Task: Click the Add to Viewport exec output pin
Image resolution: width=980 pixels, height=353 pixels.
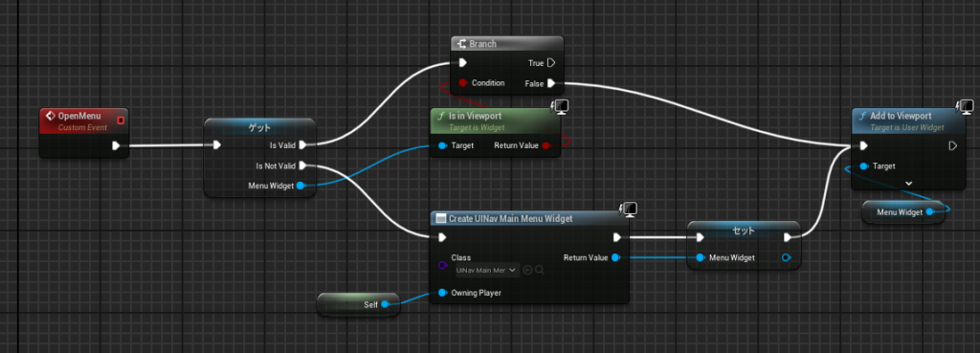Action: 952,145
